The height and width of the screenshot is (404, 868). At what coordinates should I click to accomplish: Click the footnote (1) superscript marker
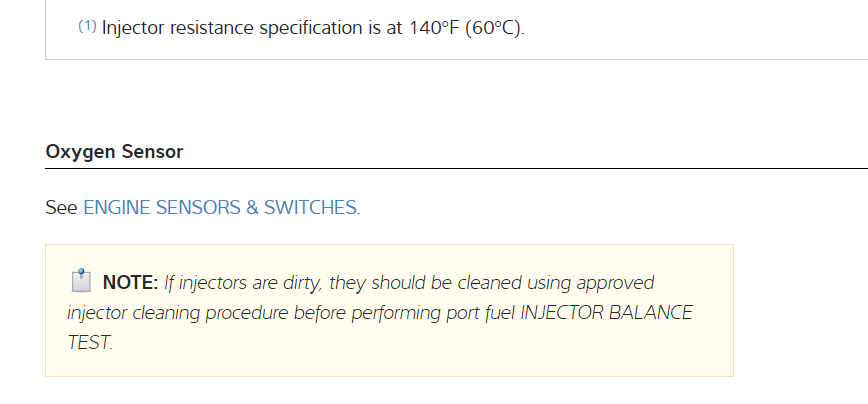pyautogui.click(x=87, y=26)
